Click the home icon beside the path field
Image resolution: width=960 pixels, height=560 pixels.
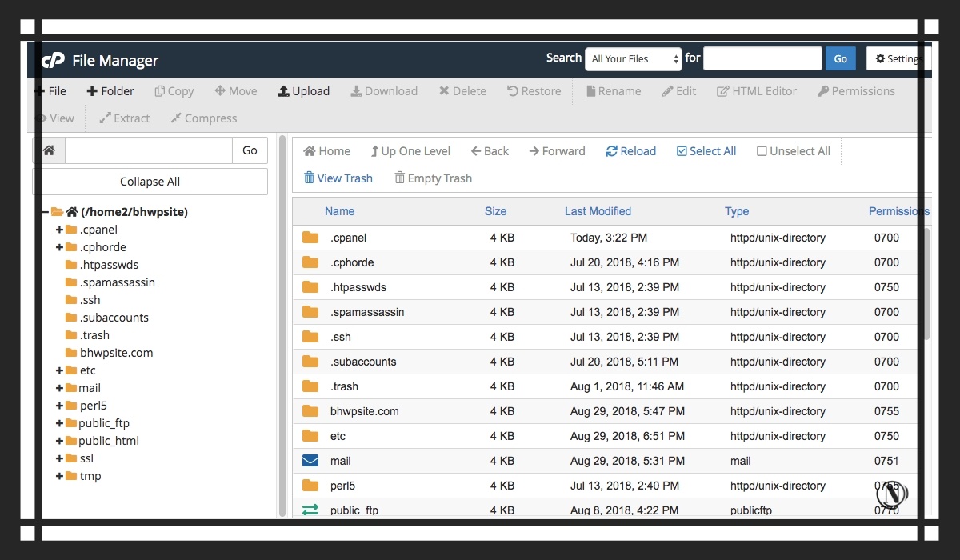point(49,150)
